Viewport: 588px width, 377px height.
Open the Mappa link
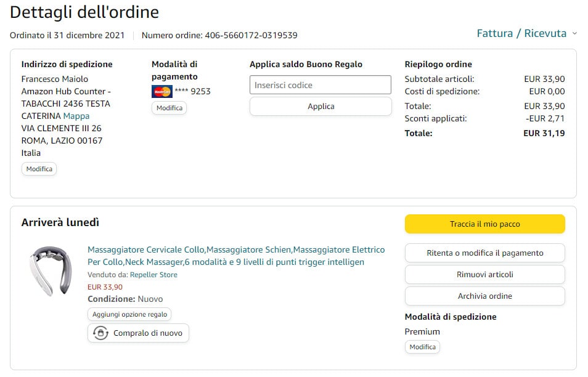pos(76,116)
